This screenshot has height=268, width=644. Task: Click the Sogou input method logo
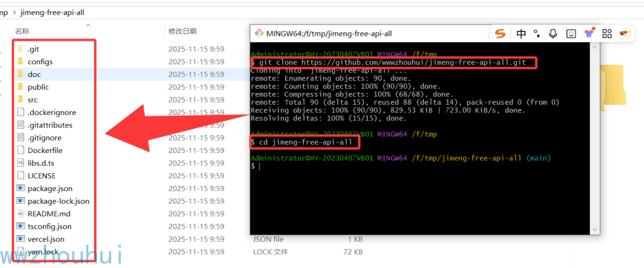500,34
